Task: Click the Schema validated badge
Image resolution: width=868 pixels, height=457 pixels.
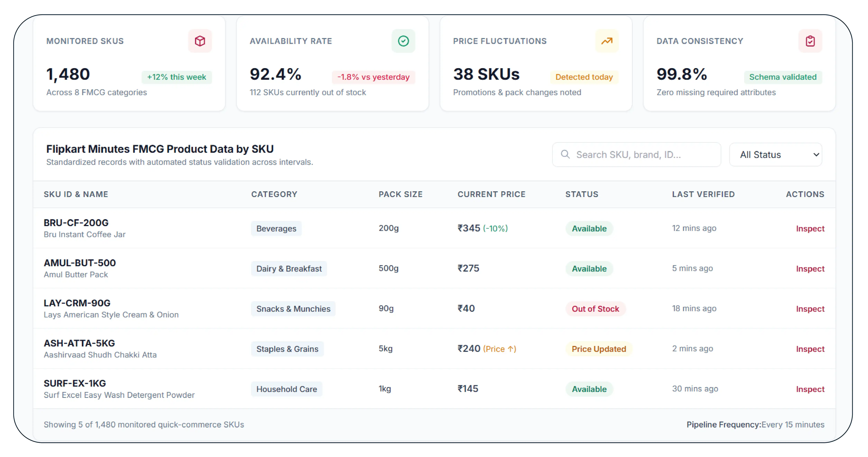Action: [x=783, y=77]
